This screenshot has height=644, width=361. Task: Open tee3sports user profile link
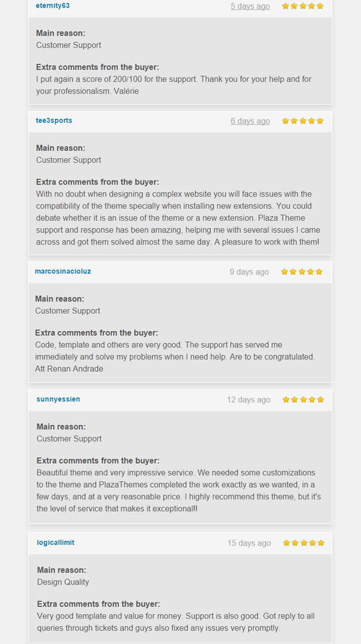click(54, 121)
